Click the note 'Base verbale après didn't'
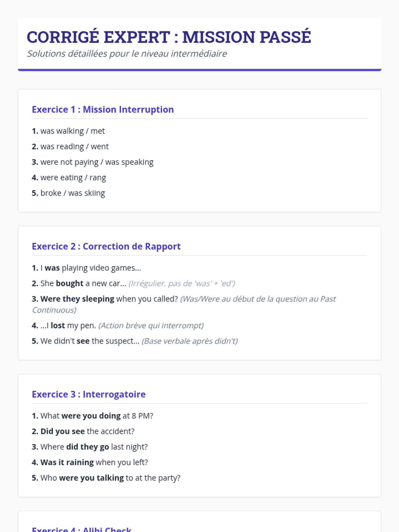399x532 pixels. tap(190, 341)
